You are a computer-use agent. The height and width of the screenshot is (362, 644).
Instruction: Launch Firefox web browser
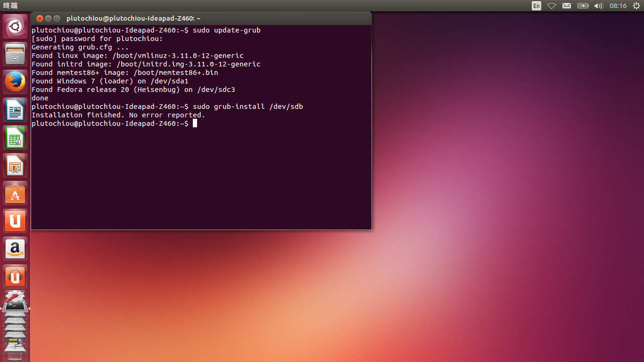pos(15,82)
